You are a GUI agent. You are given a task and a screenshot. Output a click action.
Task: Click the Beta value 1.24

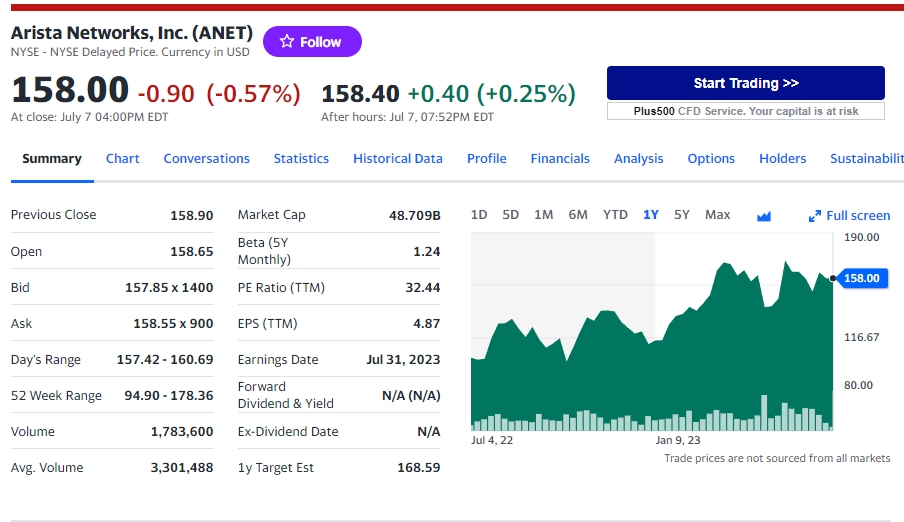(x=427, y=251)
